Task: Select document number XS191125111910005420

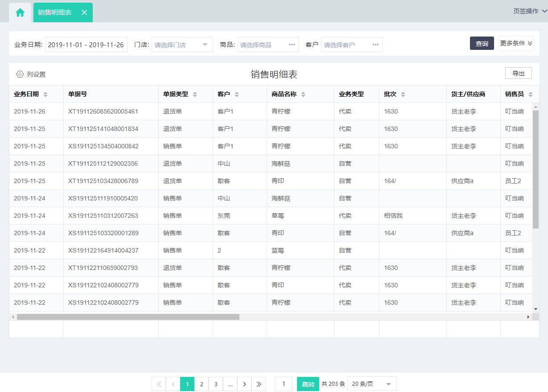Action: point(103,198)
